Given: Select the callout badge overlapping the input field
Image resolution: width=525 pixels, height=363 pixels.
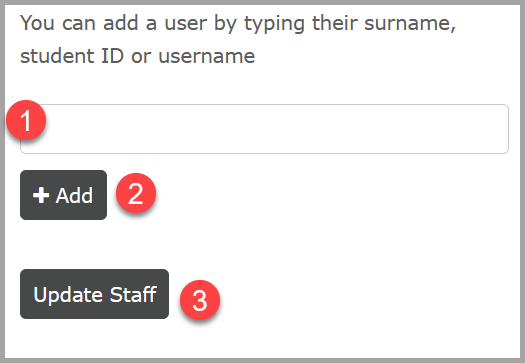Looking at the screenshot, I should [x=26, y=120].
